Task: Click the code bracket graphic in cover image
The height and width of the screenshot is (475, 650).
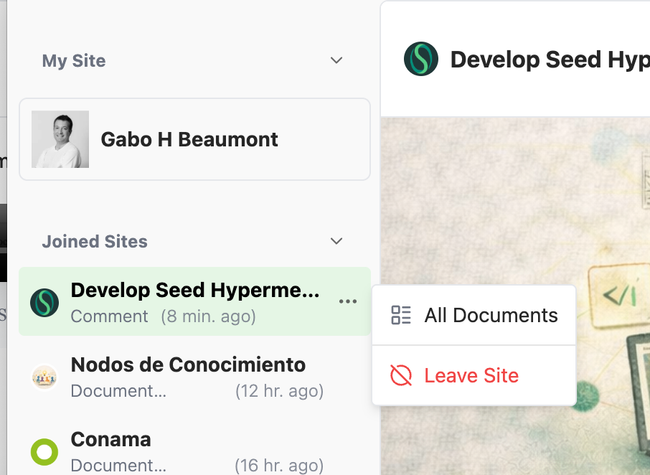Action: [619, 295]
